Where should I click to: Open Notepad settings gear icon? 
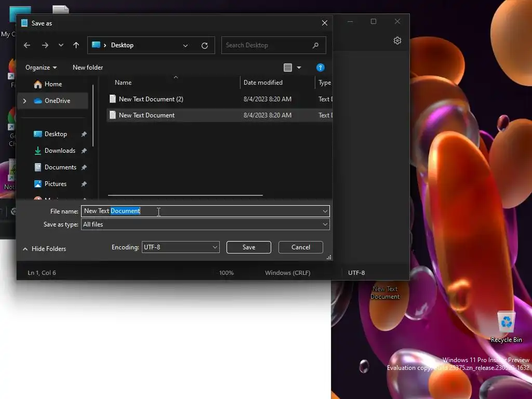tap(397, 41)
